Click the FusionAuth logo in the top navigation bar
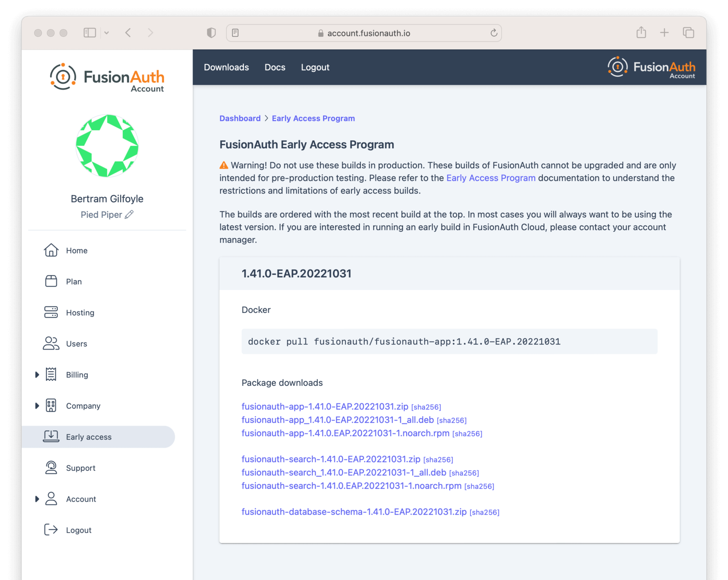The width and height of the screenshot is (728, 580). tap(652, 67)
